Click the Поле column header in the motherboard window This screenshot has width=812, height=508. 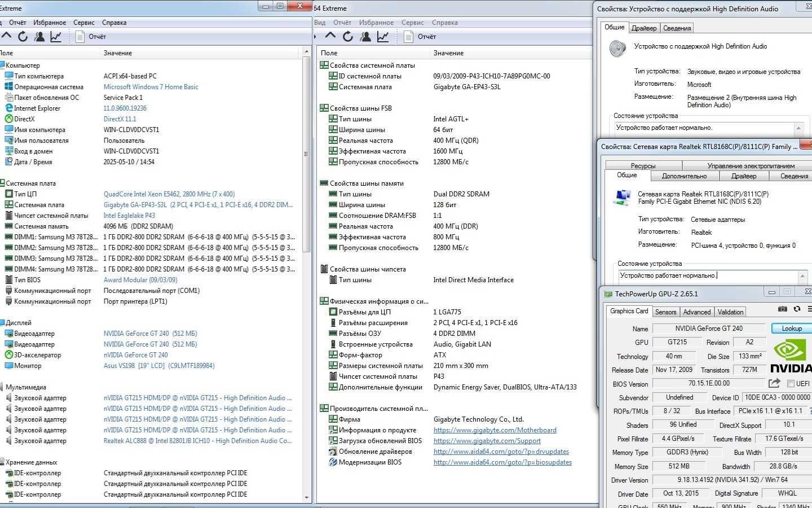tap(373, 53)
